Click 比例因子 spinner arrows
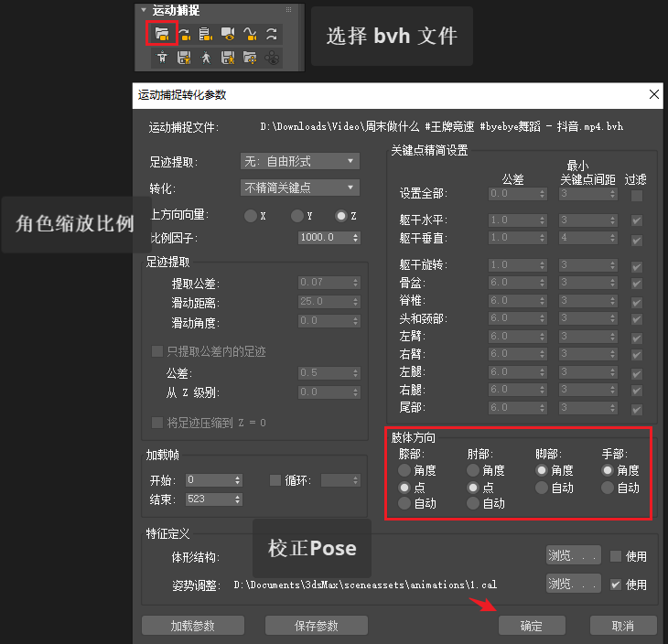 pyautogui.click(x=356, y=238)
